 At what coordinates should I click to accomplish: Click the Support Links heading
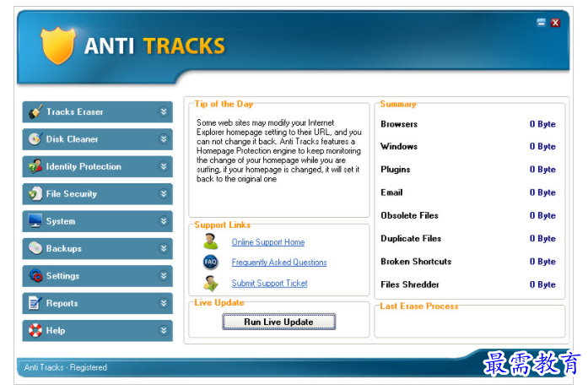(x=223, y=225)
